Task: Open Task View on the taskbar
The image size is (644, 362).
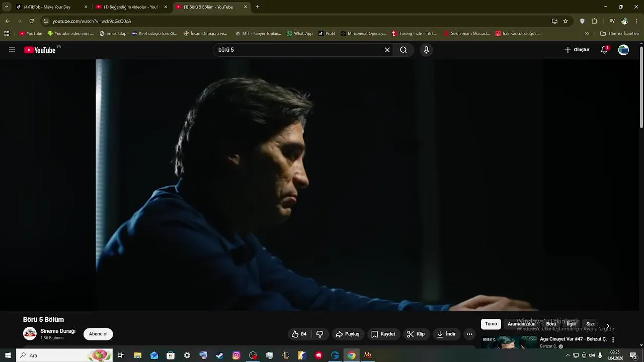Action: coord(121,355)
